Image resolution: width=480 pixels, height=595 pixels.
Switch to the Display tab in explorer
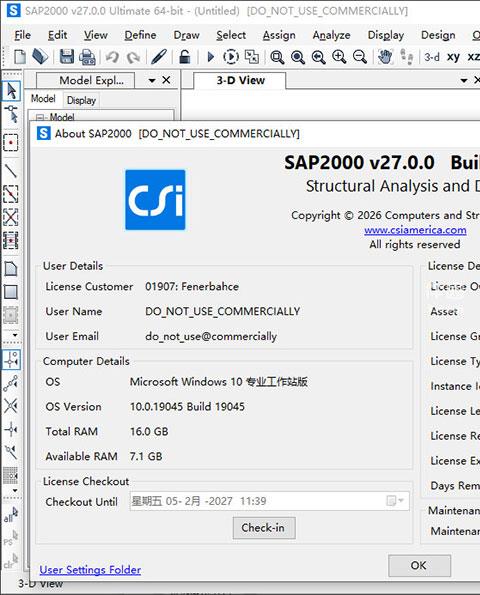(x=81, y=100)
